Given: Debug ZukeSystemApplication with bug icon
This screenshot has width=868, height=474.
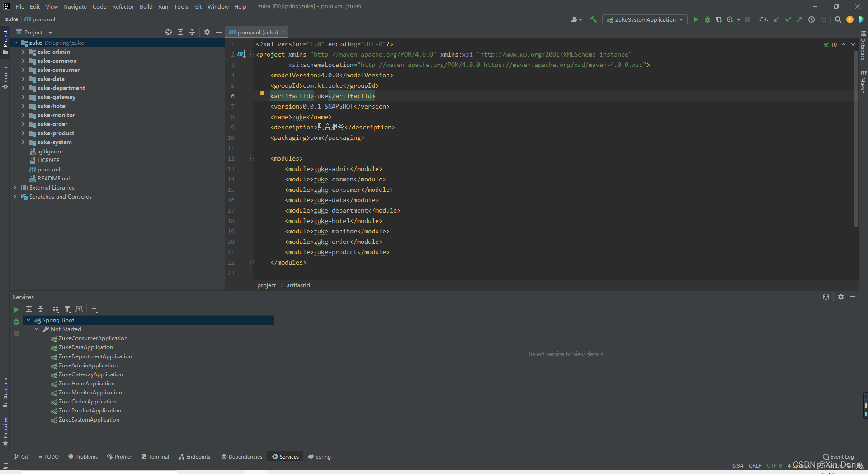Looking at the screenshot, I should pos(708,19).
